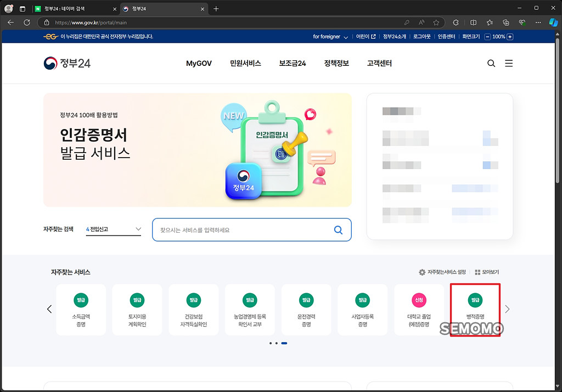Viewport: 562px width, 392px height.
Task: Click 로그아웃 link
Action: coord(422,37)
